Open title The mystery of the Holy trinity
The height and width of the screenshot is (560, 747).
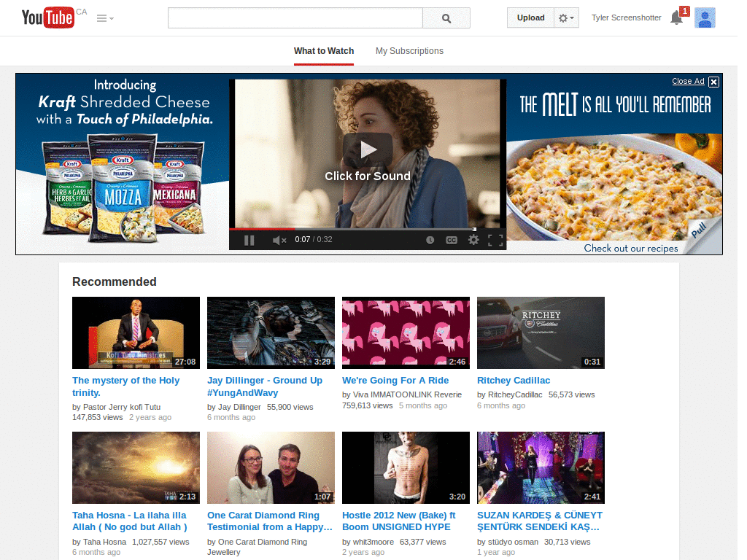click(125, 386)
